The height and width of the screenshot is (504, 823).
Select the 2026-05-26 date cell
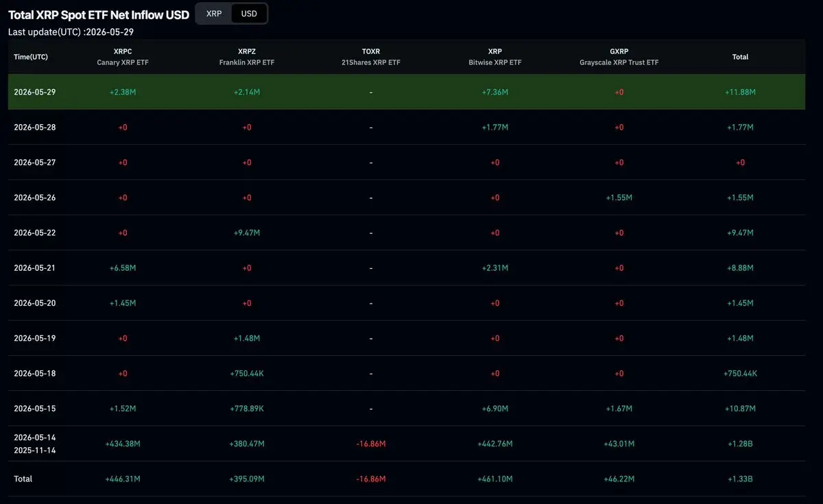point(35,197)
